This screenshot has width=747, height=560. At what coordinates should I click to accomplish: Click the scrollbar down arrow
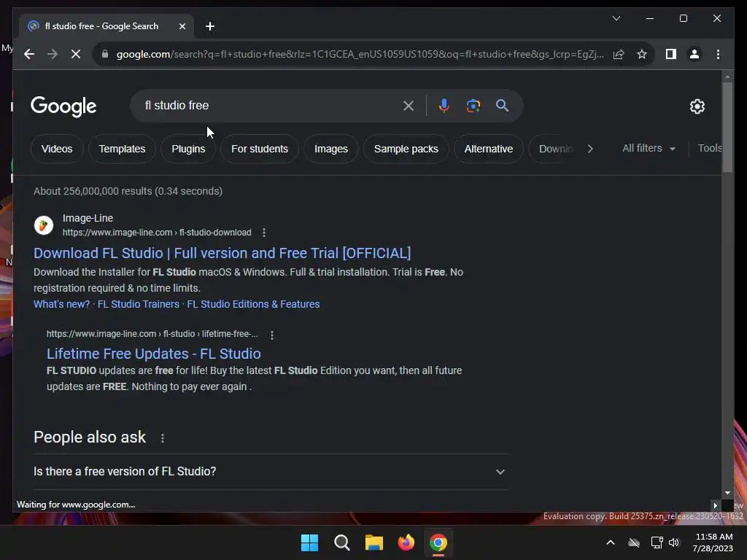click(727, 493)
